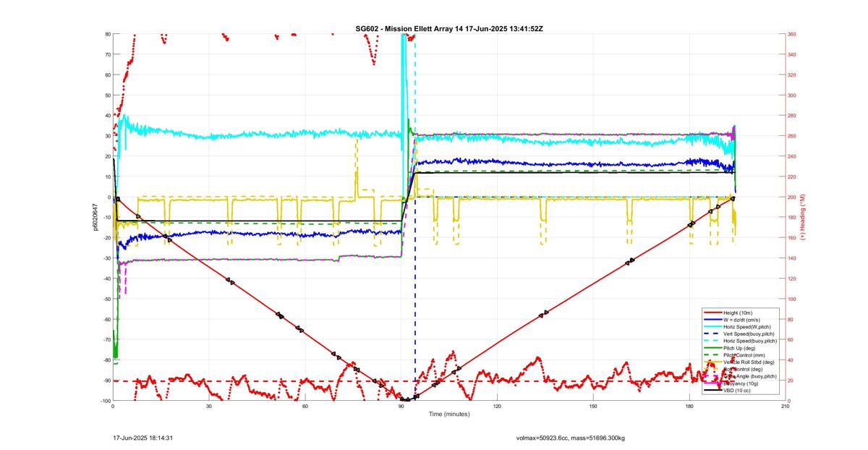Click the solid cyan Horiz Speed(W,pitch) legend swatch

(712, 327)
